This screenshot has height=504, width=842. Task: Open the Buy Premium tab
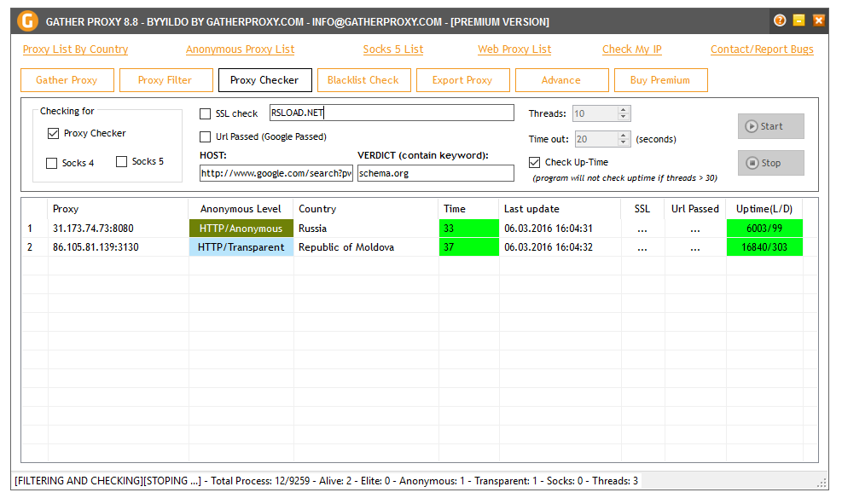[x=660, y=80]
